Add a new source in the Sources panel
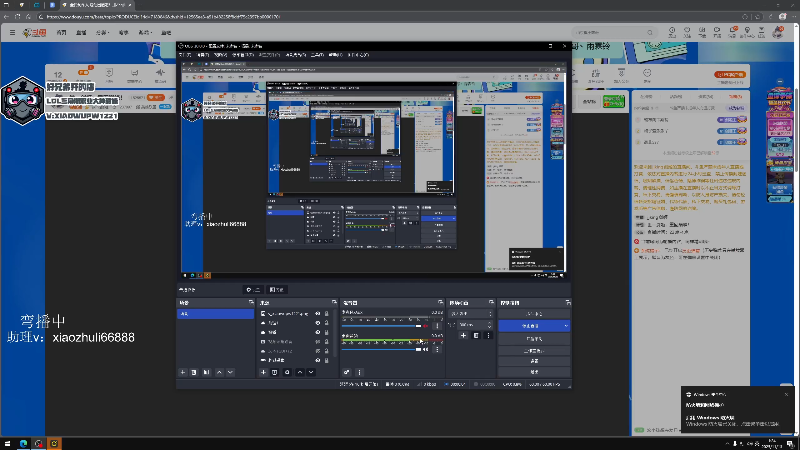This screenshot has height=450, width=800. (263, 372)
